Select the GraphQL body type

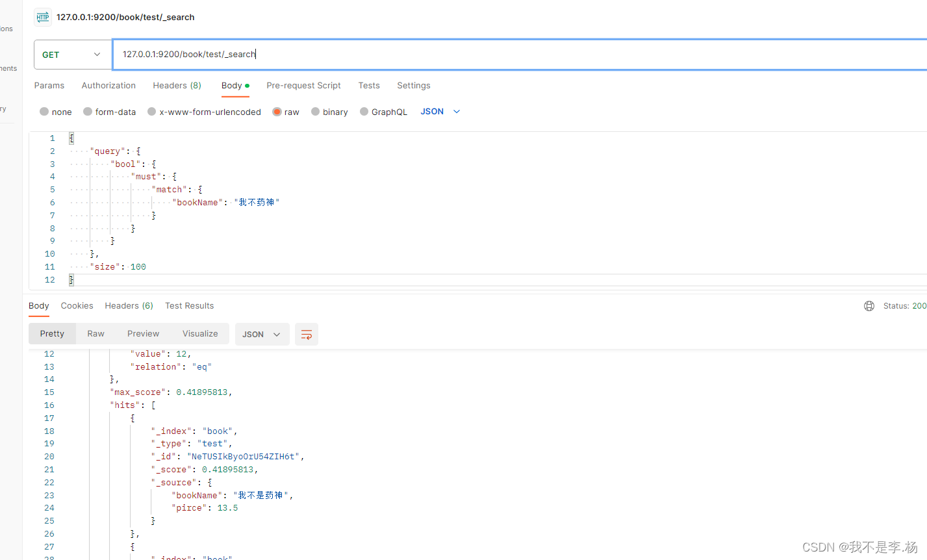(x=383, y=111)
